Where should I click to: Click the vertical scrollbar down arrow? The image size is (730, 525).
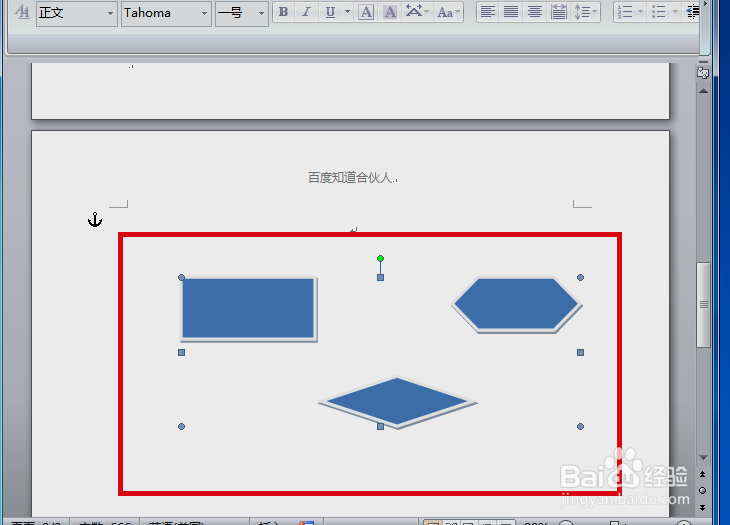click(x=703, y=458)
